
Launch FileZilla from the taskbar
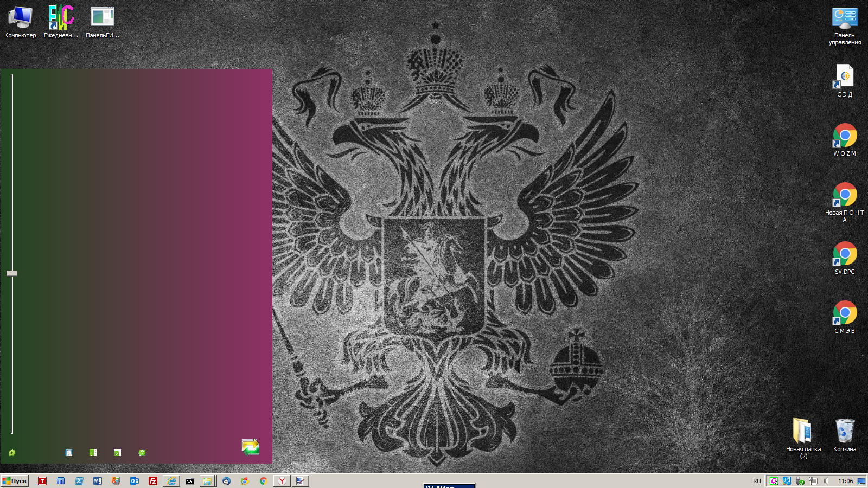point(153,481)
